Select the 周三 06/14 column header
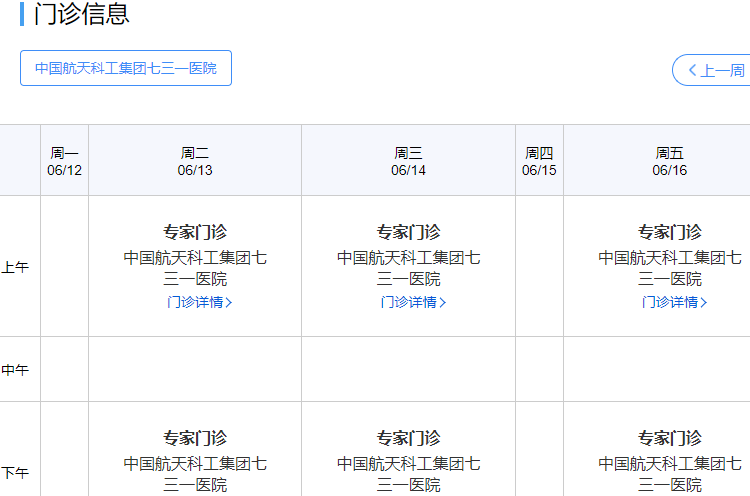The width and height of the screenshot is (750, 496). pyautogui.click(x=408, y=161)
